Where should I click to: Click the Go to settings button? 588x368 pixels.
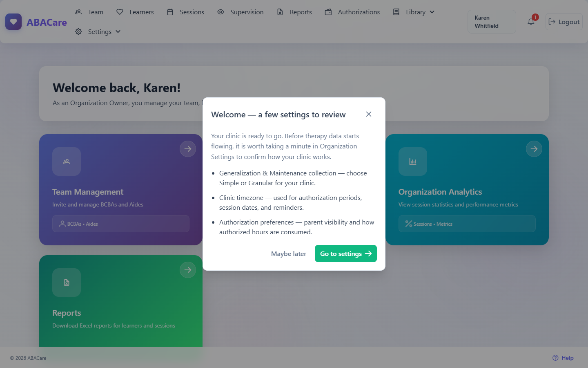[346, 254]
